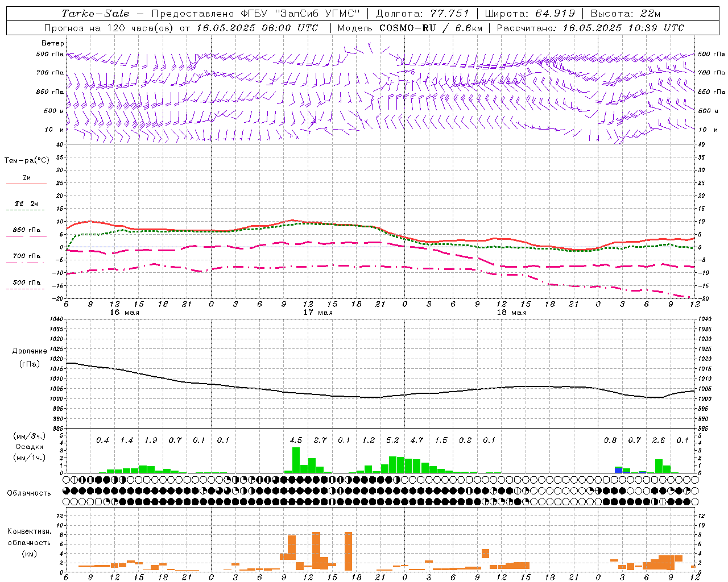
Task: Click the blue precipitation bar after midnight 19 May
Action: coord(619,470)
